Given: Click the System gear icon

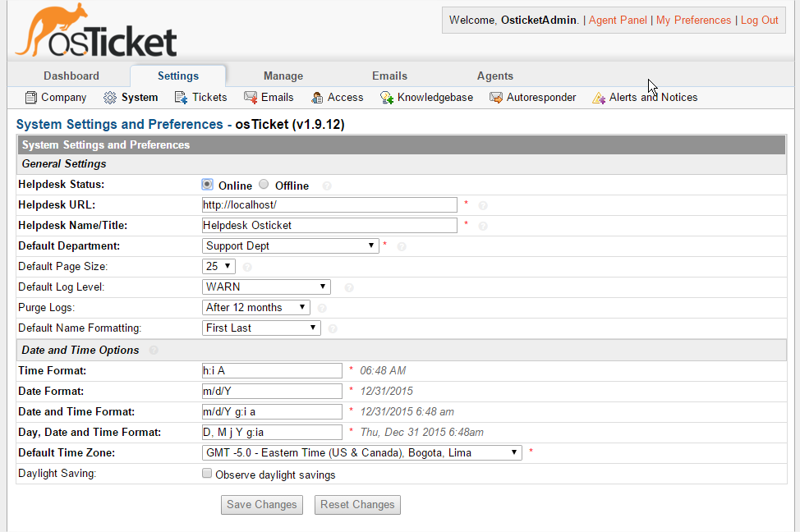Looking at the screenshot, I should click(110, 98).
